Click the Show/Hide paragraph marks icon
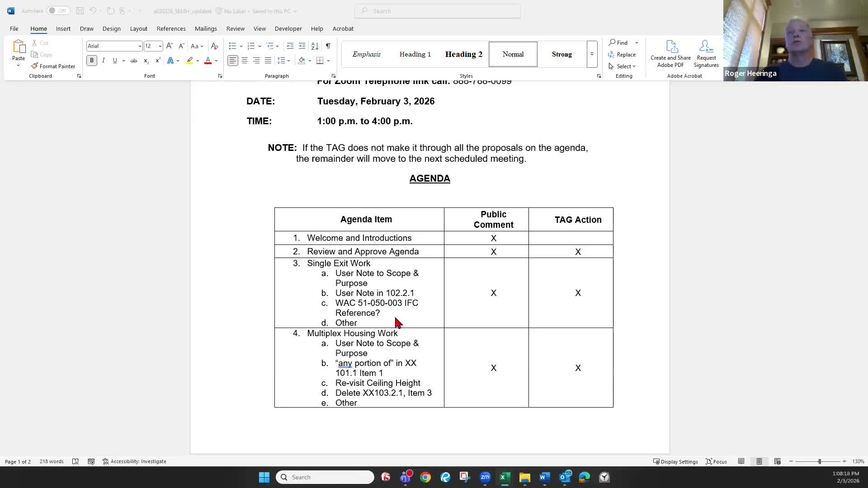 coord(328,46)
